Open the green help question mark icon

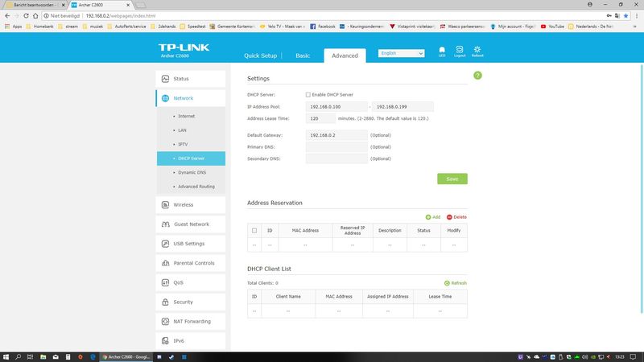(x=477, y=76)
